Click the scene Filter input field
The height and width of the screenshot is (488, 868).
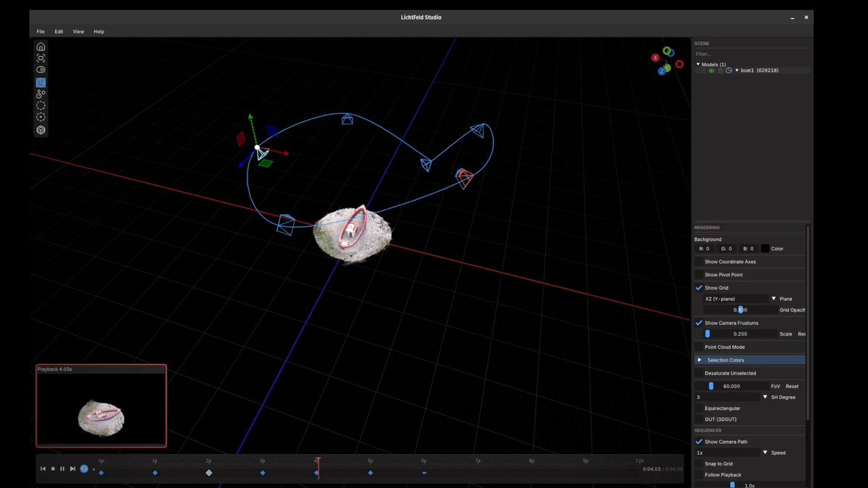tap(751, 53)
